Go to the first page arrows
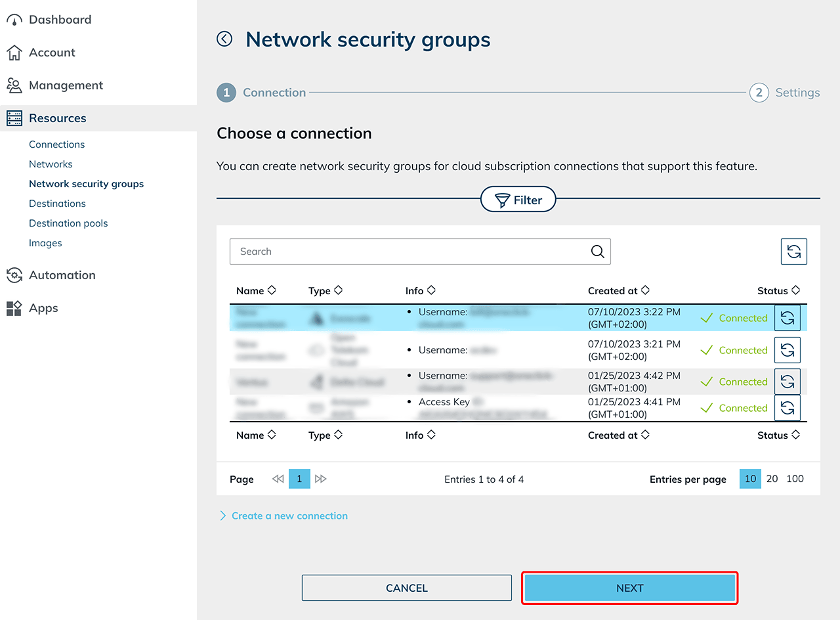Screen dimensions: 840x620 tap(278, 479)
